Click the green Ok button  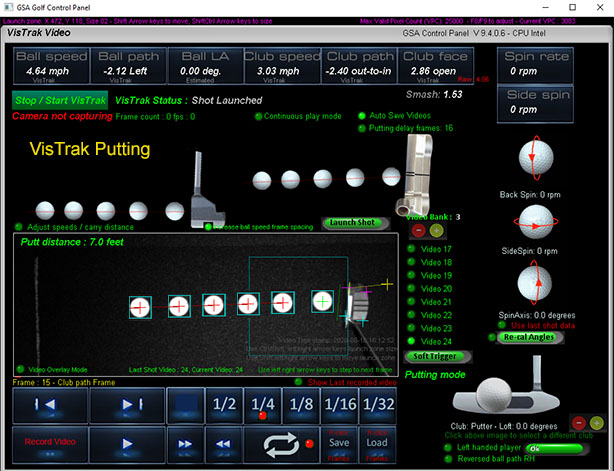pos(555,448)
